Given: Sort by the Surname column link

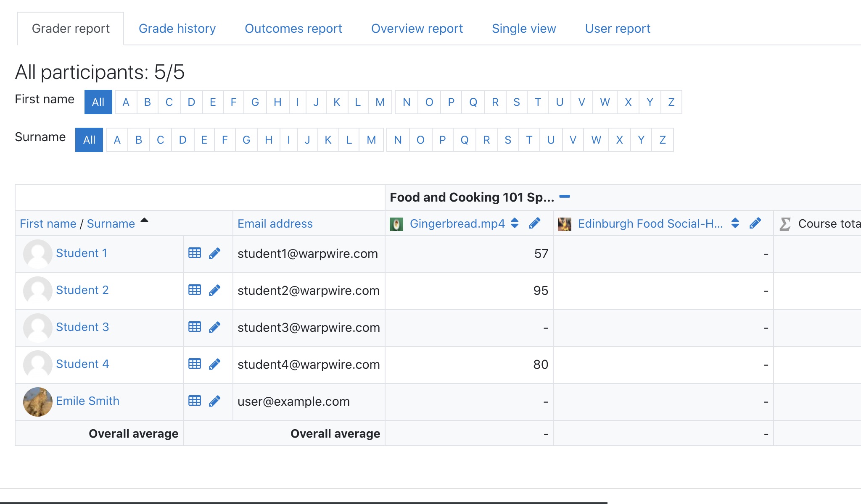Looking at the screenshot, I should [111, 223].
